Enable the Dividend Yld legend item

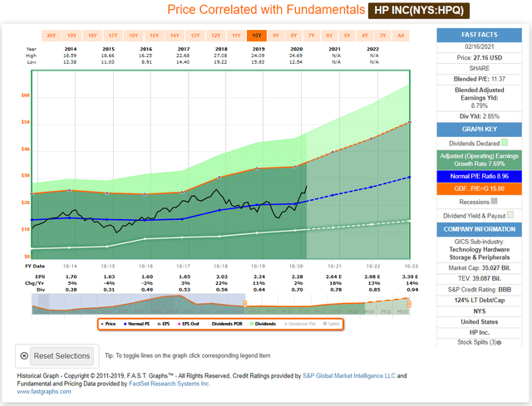point(299,324)
